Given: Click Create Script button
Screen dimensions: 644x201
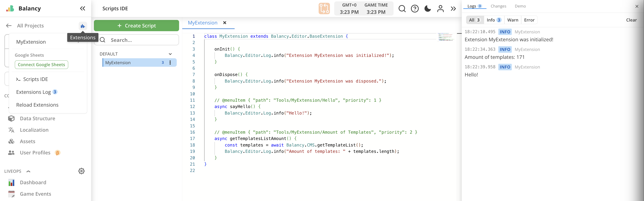Looking at the screenshot, I should 136,25.
